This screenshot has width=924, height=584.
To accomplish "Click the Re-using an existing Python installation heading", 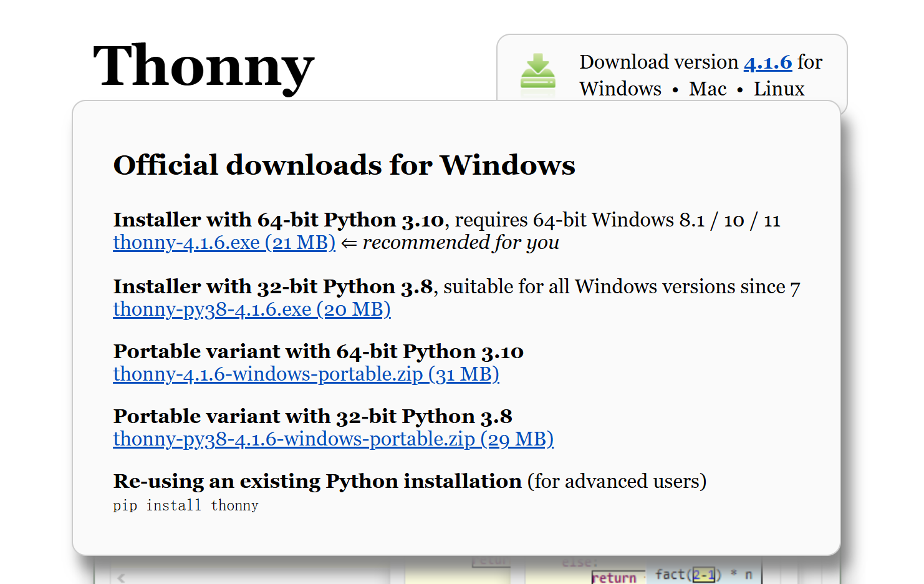I will coord(317,481).
